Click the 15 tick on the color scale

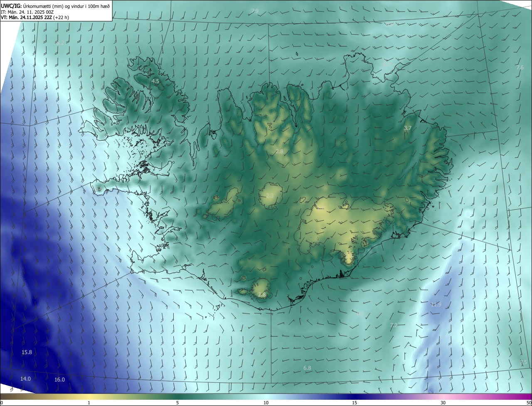coord(355,403)
